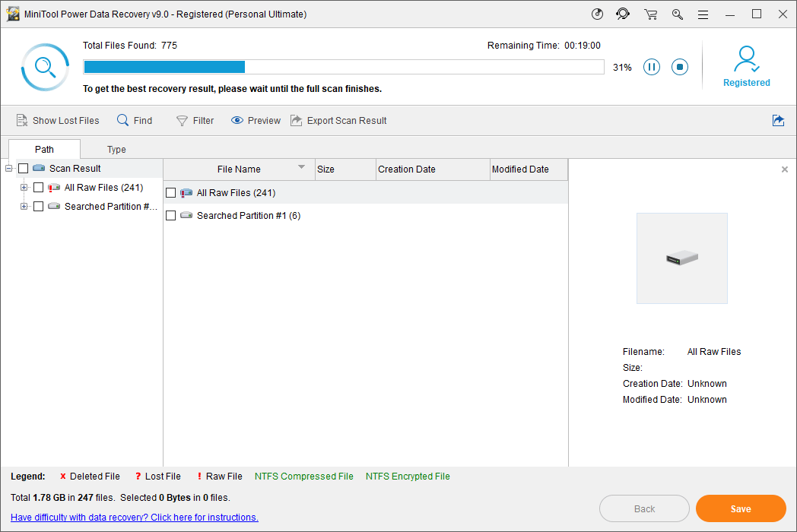
Task: Pause the ongoing scan
Action: click(652, 67)
